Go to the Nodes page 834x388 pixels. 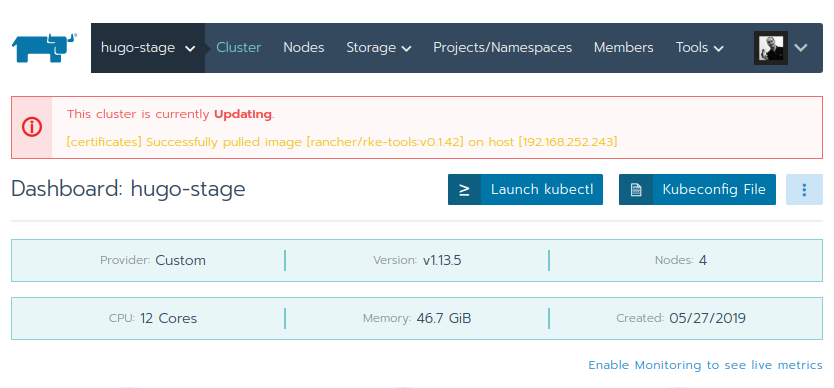(x=304, y=48)
